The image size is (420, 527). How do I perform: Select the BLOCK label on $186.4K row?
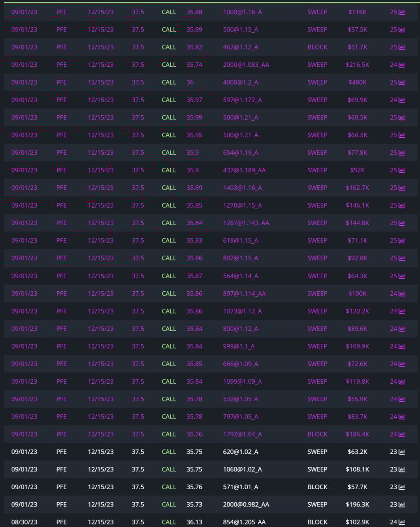[317, 434]
